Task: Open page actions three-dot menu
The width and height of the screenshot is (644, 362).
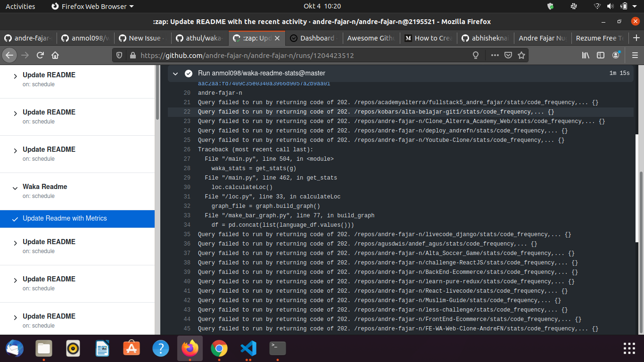Action: (495, 55)
